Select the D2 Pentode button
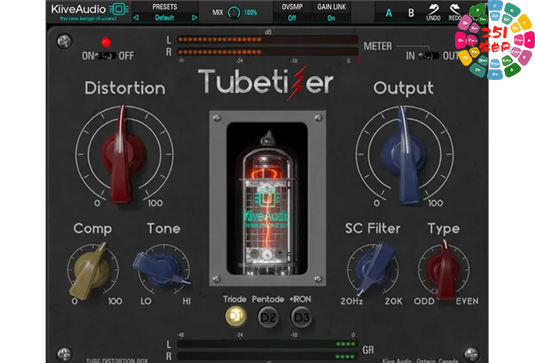This screenshot has width=535, height=363. (x=268, y=317)
